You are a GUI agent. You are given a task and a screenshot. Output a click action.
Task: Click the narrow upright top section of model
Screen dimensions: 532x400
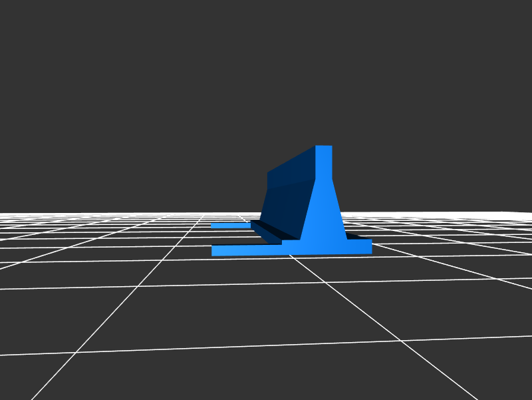323,163
